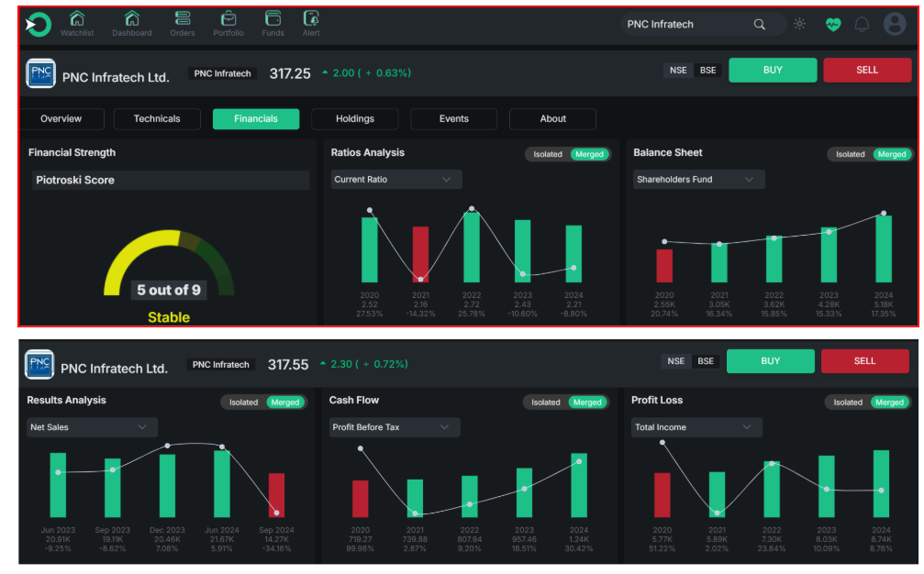Image resolution: width=924 pixels, height=574 pixels.
Task: Open the Funds nav icon
Action: 273,24
